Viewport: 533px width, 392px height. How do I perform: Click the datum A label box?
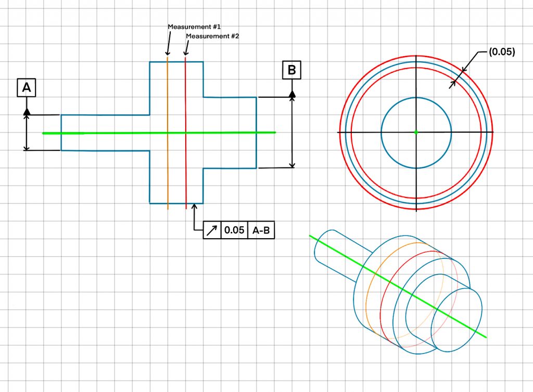(27, 88)
